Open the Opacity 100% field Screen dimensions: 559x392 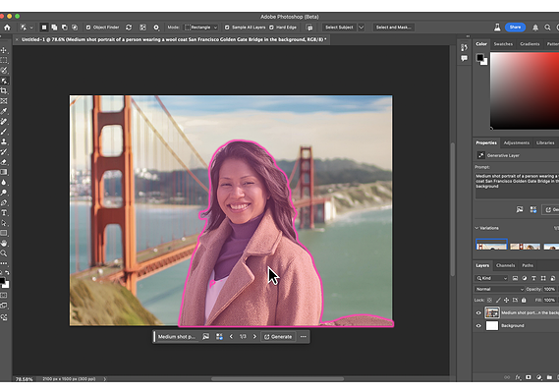[550, 289]
